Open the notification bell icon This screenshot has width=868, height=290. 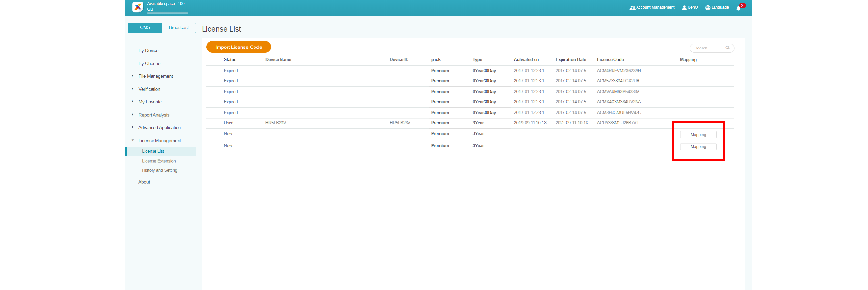[739, 8]
